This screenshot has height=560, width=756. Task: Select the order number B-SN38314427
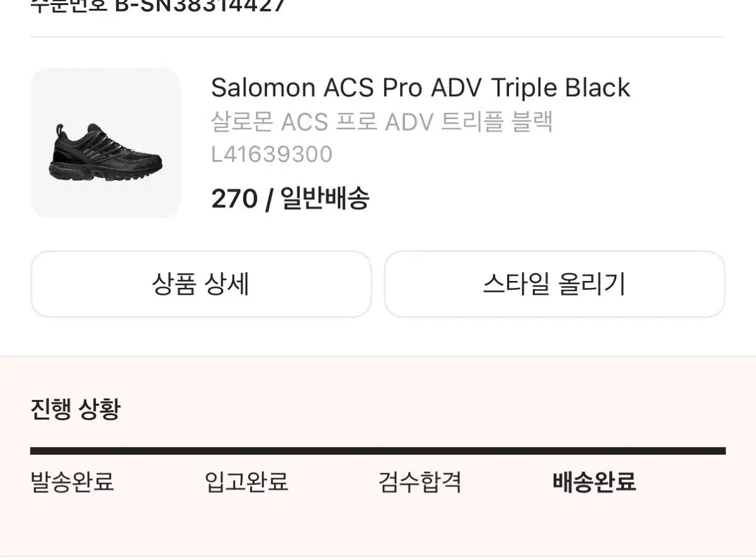(200, 6)
